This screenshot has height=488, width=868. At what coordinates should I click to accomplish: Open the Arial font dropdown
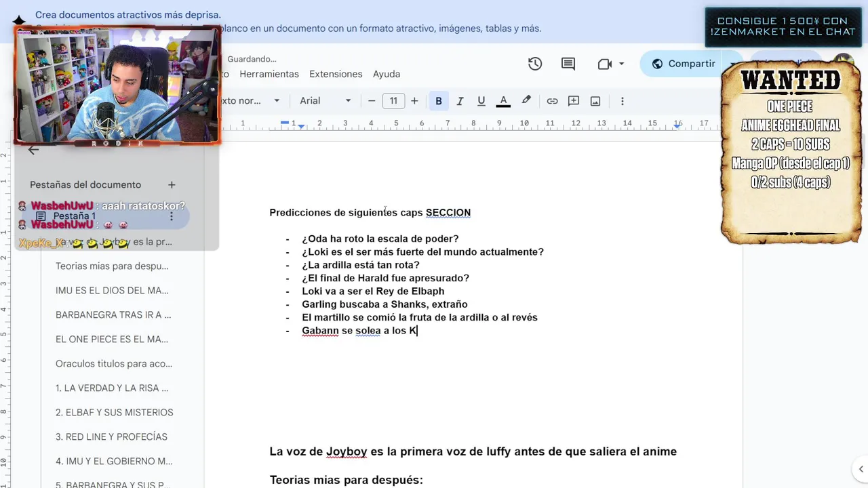tap(325, 101)
